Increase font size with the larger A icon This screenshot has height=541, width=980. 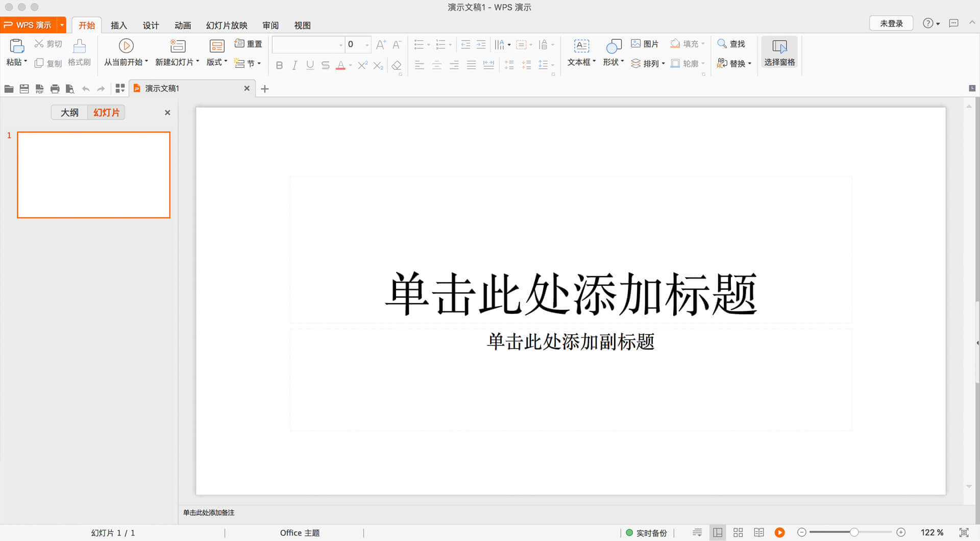click(x=381, y=44)
